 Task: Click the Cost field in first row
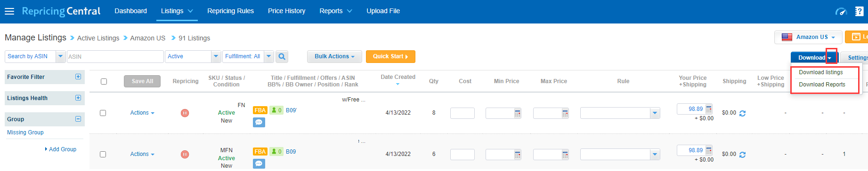coord(462,113)
